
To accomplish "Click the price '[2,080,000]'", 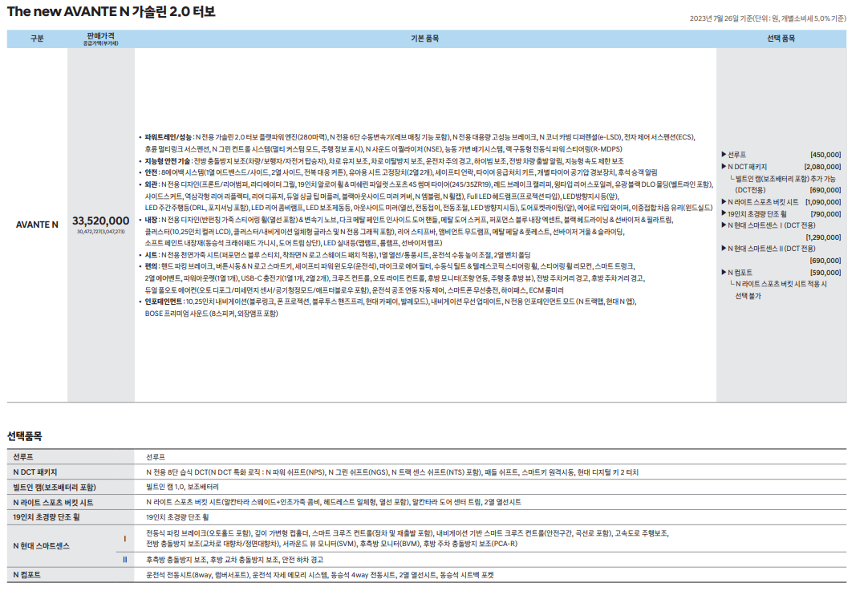I will tap(822, 167).
